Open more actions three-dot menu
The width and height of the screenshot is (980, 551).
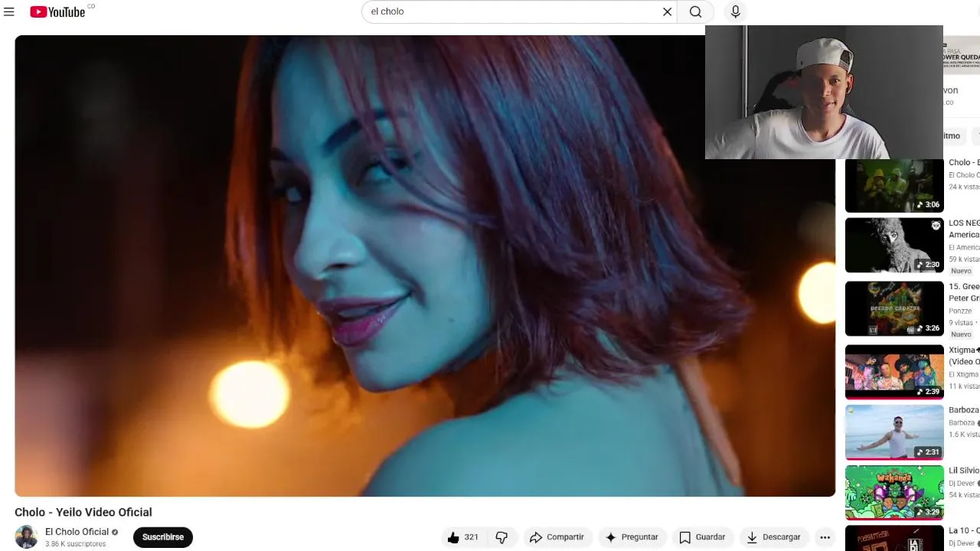825,537
